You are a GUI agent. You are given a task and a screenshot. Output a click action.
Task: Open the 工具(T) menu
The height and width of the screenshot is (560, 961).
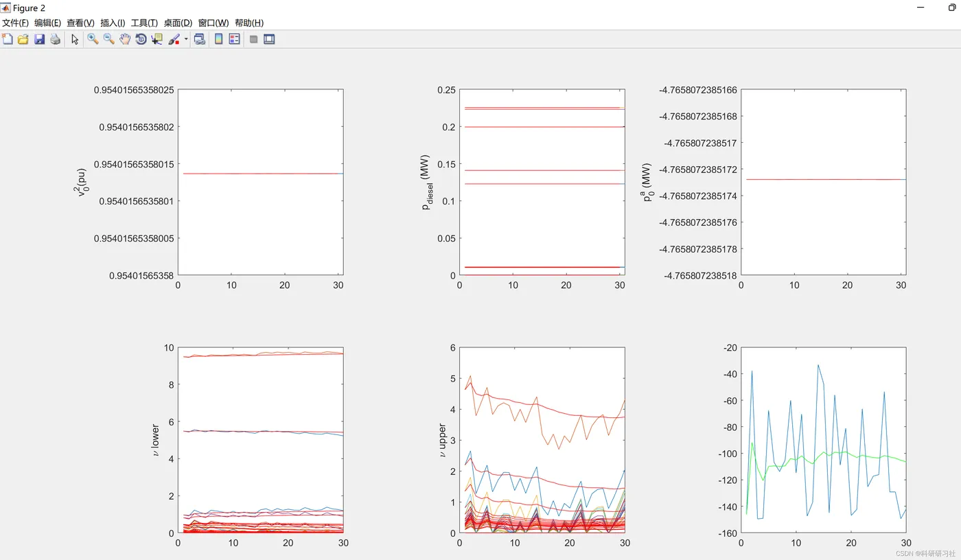click(144, 23)
